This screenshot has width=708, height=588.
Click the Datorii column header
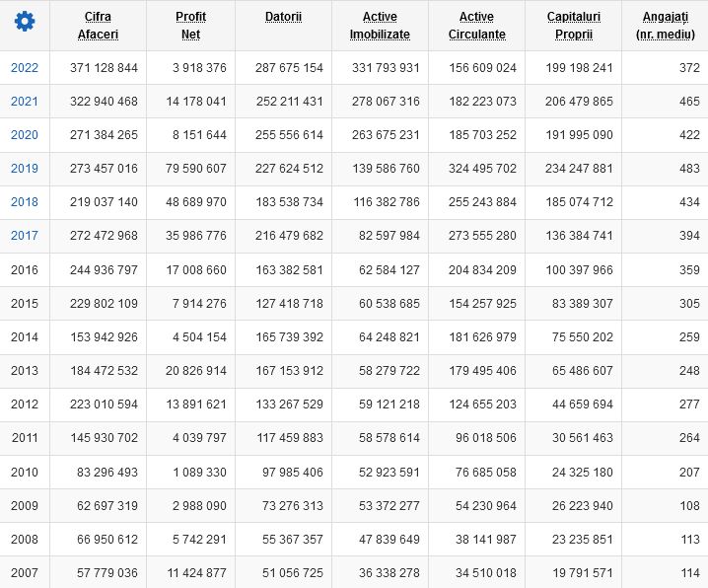click(x=283, y=17)
